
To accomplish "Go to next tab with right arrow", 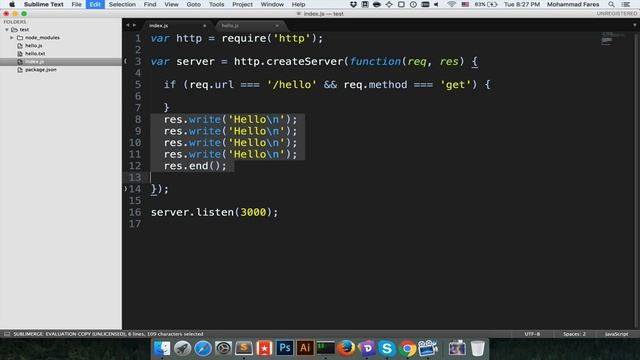I will (134, 25).
